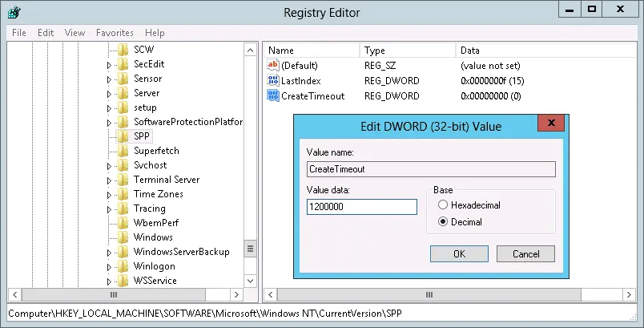Click the Registry Editor app icon in title bar
Image resolution: width=644 pixels, height=328 pixels.
click(x=14, y=13)
